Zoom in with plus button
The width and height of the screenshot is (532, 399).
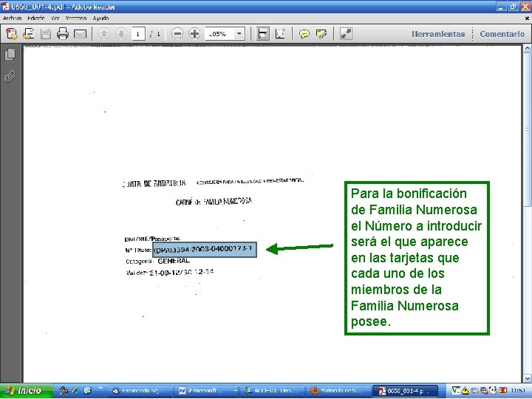click(x=194, y=33)
